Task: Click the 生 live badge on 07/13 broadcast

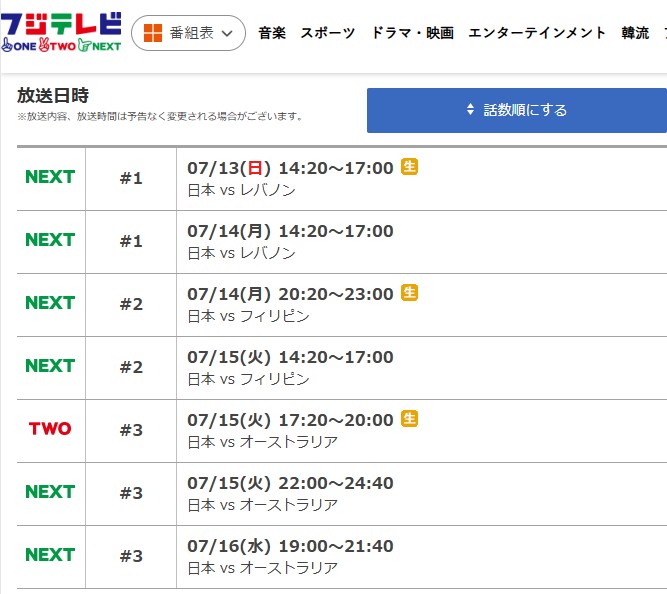Action: (409, 166)
